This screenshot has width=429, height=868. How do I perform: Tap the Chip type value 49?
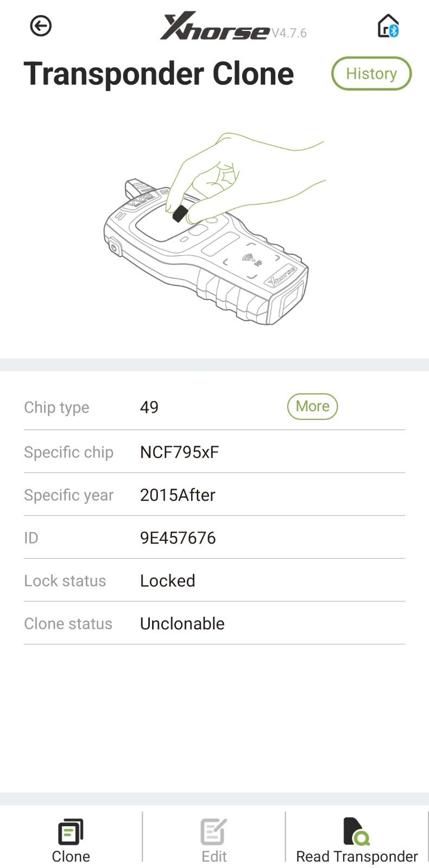pos(149,407)
